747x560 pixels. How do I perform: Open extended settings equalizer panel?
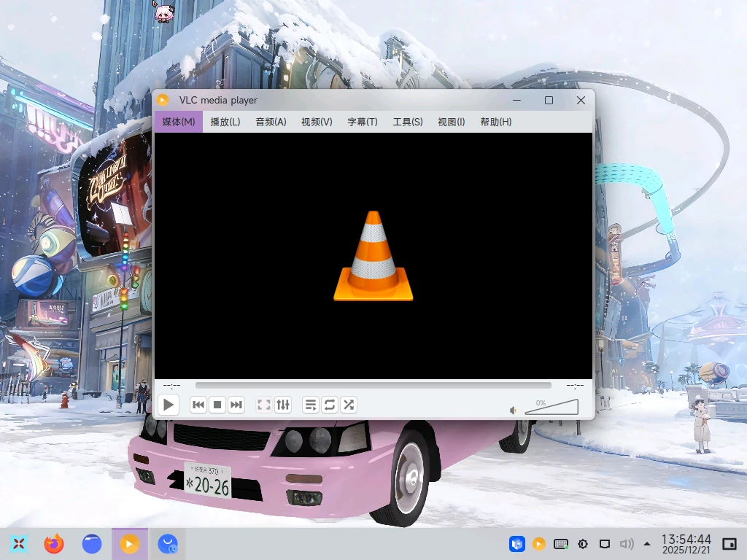[x=283, y=405]
